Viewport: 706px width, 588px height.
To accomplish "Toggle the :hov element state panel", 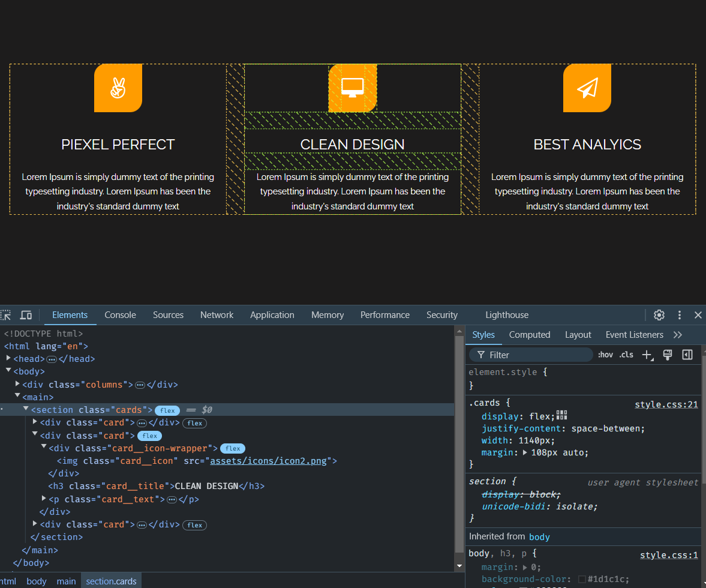I will pyautogui.click(x=606, y=355).
